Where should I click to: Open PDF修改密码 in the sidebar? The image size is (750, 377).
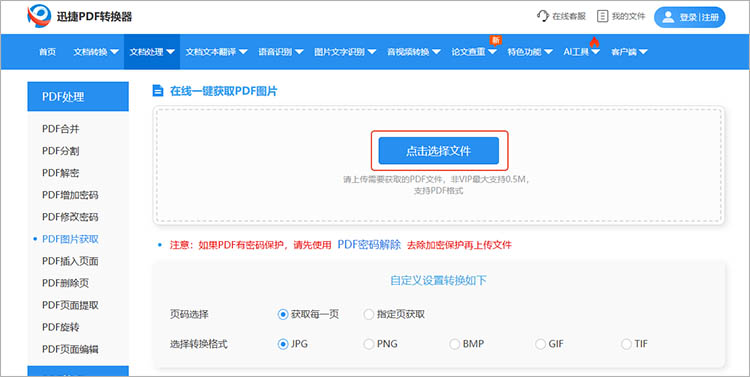point(70,217)
